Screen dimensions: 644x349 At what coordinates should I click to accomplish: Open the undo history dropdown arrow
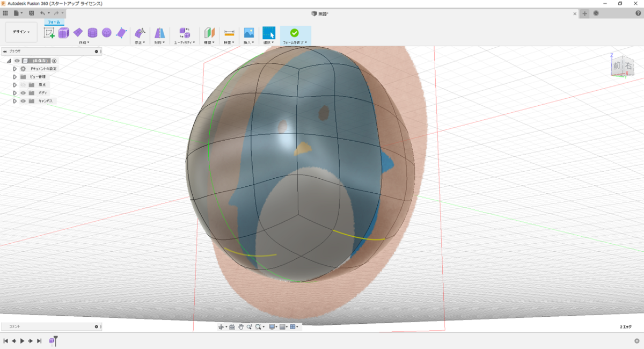coord(49,13)
